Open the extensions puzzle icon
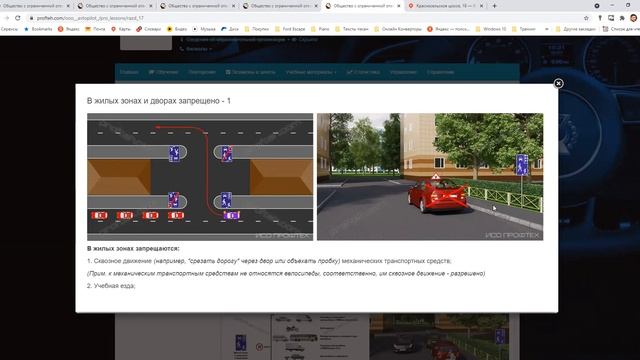The width and height of the screenshot is (640, 360). tap(622, 18)
